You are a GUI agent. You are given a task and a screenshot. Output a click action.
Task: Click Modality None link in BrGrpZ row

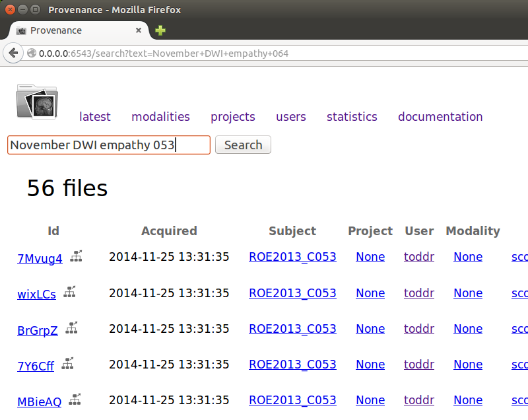point(468,329)
